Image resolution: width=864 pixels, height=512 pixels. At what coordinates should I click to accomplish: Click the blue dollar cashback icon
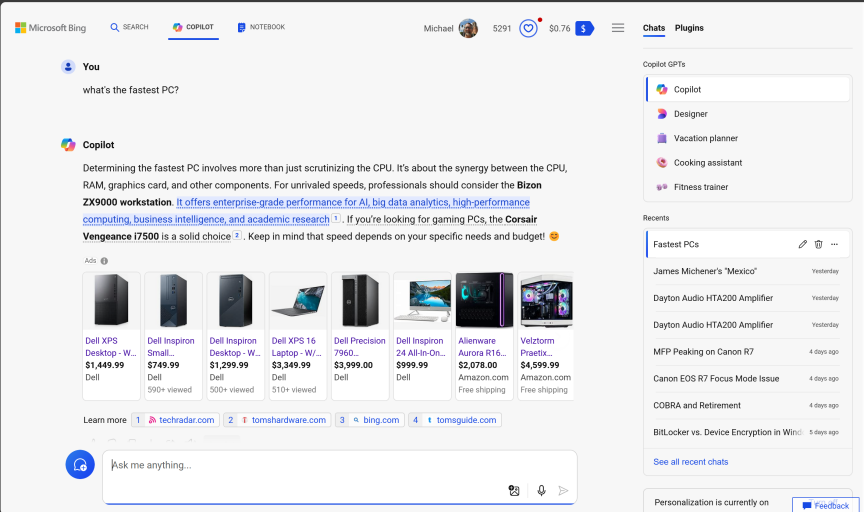tap(584, 28)
